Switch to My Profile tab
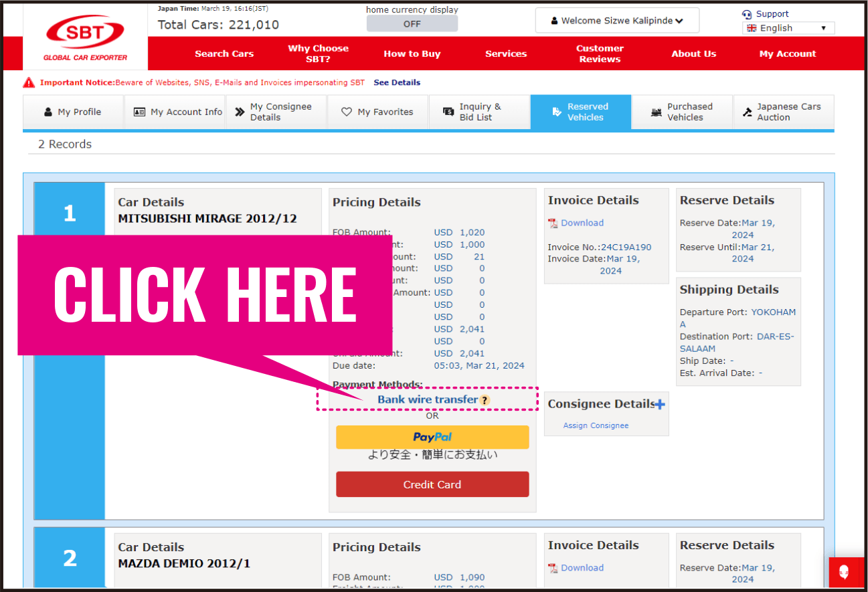 (73, 112)
